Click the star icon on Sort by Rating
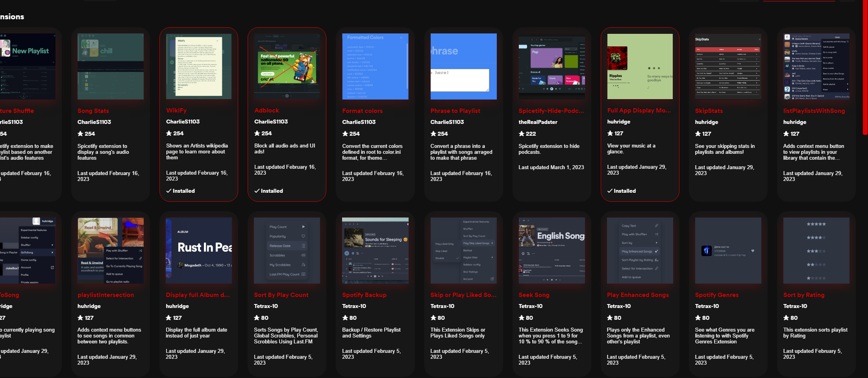The image size is (868, 378). (786, 318)
